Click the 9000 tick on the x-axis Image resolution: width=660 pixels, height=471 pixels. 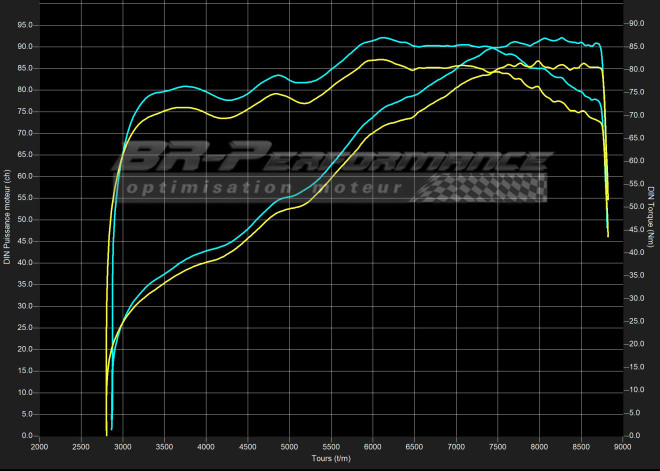[622, 447]
